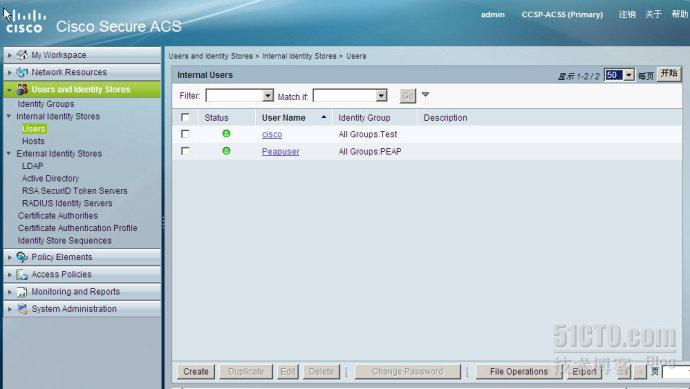
Task: Open Active Directory identity store
Action: coord(51,178)
